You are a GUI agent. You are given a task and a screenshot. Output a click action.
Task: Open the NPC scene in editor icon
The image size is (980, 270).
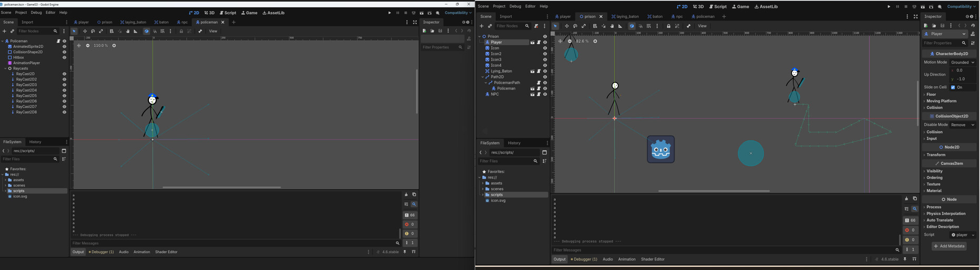tap(532, 94)
